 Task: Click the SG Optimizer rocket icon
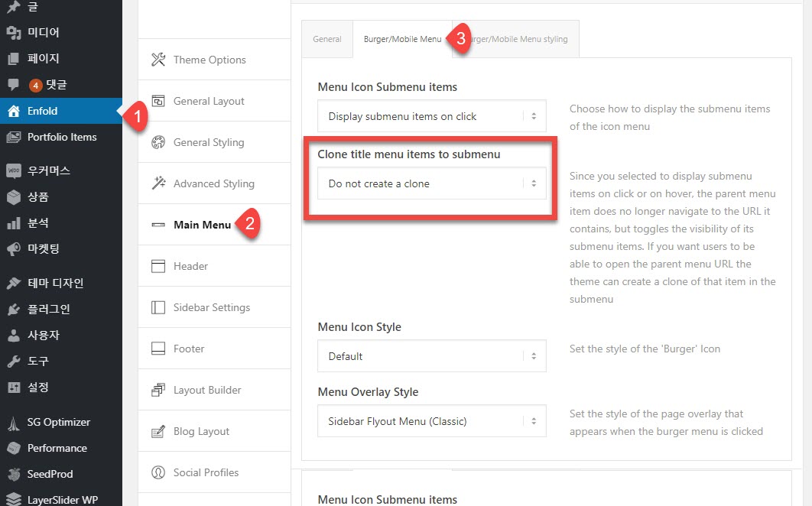[14, 423]
